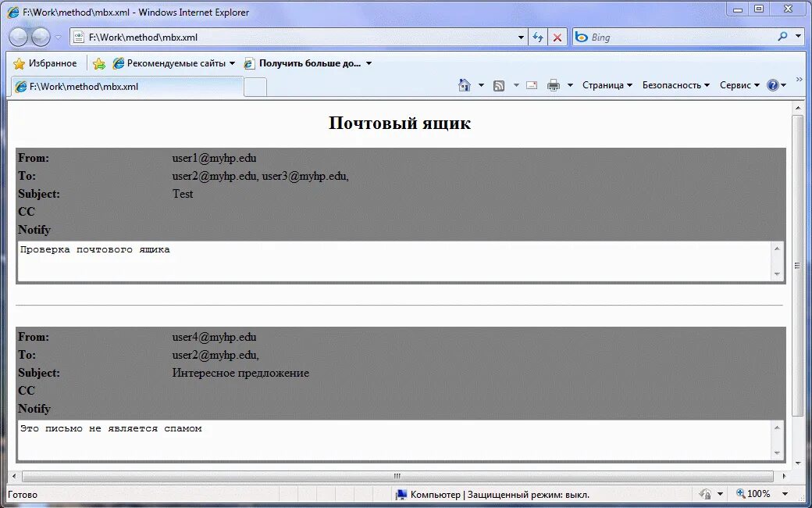The image size is (812, 508).
Task: Click user1@myhp.edu sender text
Action: coord(215,158)
